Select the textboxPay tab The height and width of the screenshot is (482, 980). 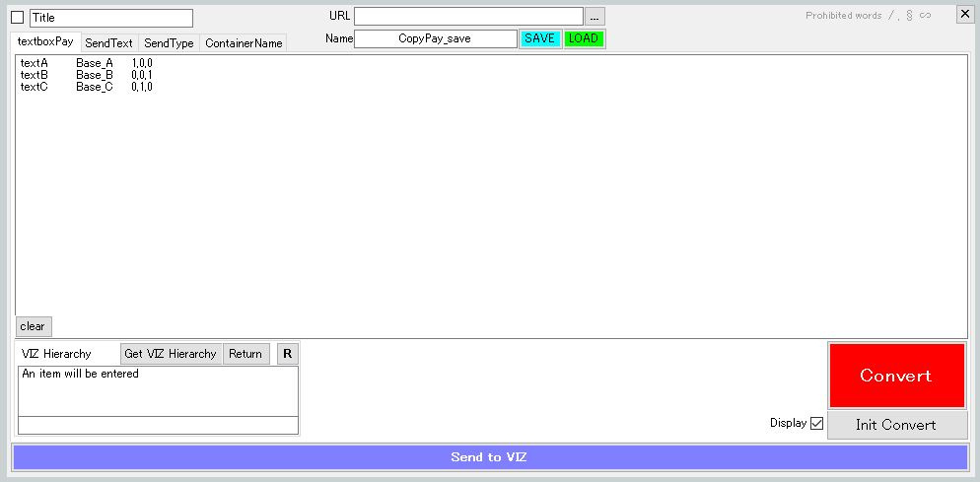45,42
